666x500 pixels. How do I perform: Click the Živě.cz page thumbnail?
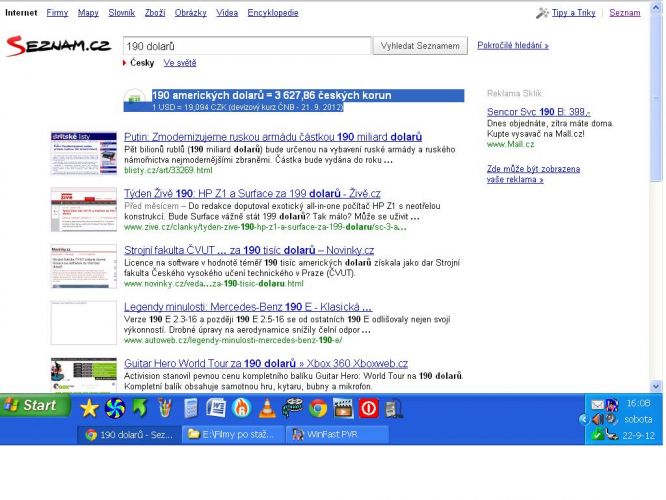[84, 209]
